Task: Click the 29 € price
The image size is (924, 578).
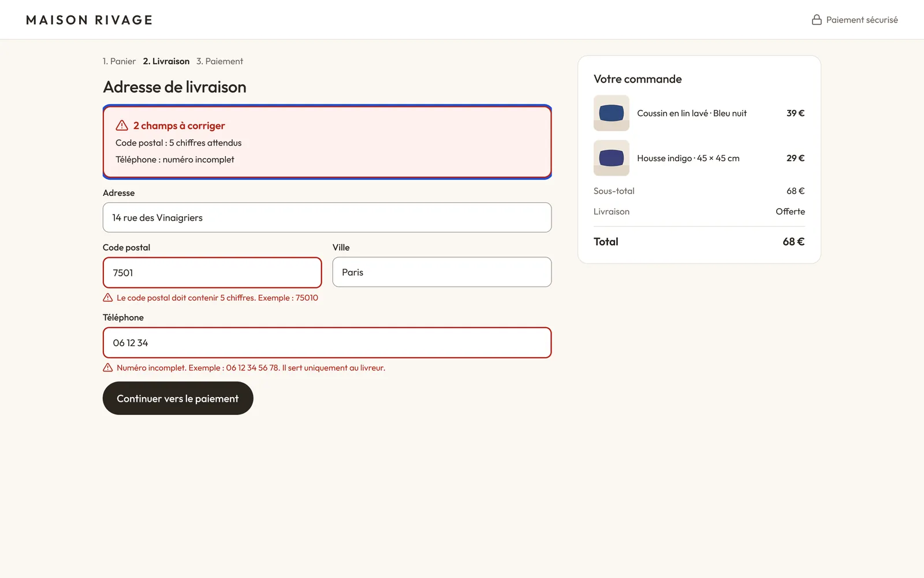Action: coord(796,158)
